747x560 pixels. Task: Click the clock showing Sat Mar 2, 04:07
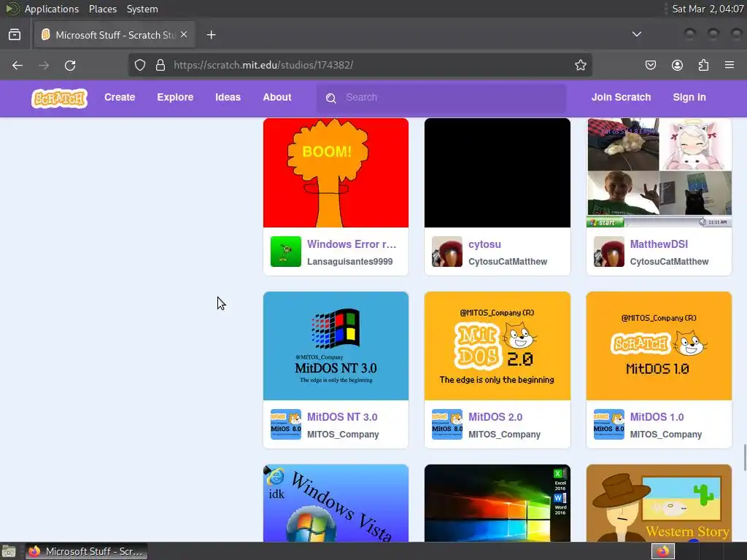tap(708, 9)
